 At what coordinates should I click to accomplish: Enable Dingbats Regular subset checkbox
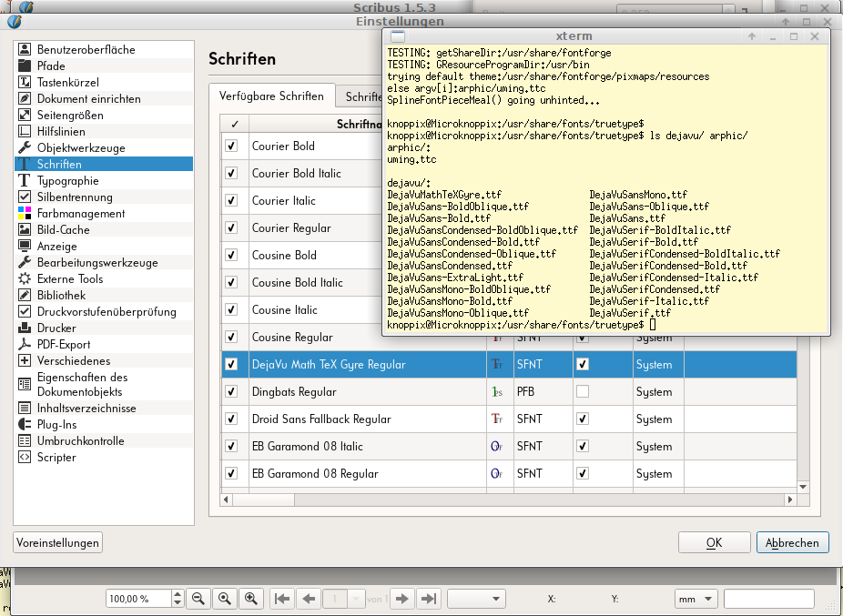[583, 391]
